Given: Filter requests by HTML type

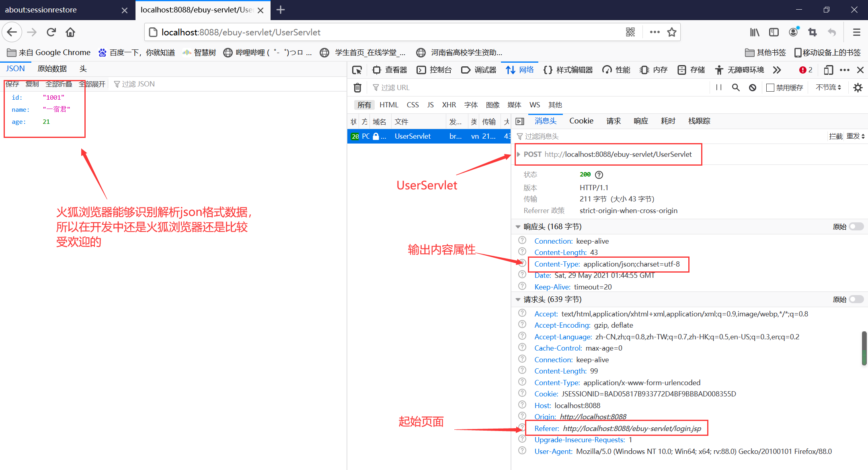Looking at the screenshot, I should 389,105.
